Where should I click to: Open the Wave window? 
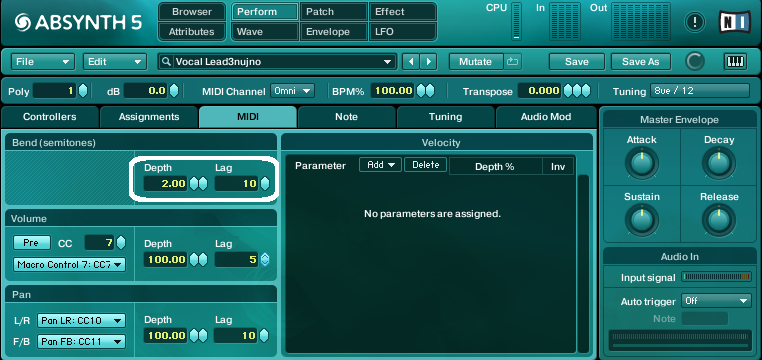[265, 32]
